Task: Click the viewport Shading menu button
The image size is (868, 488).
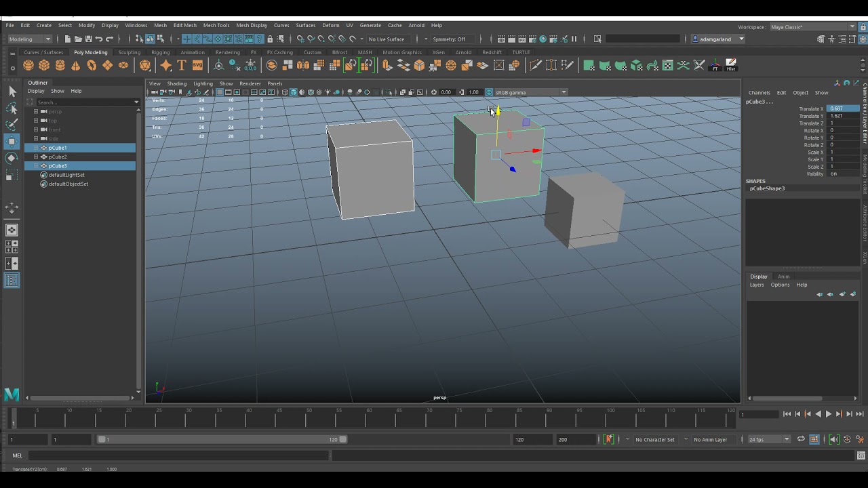Action: (176, 84)
